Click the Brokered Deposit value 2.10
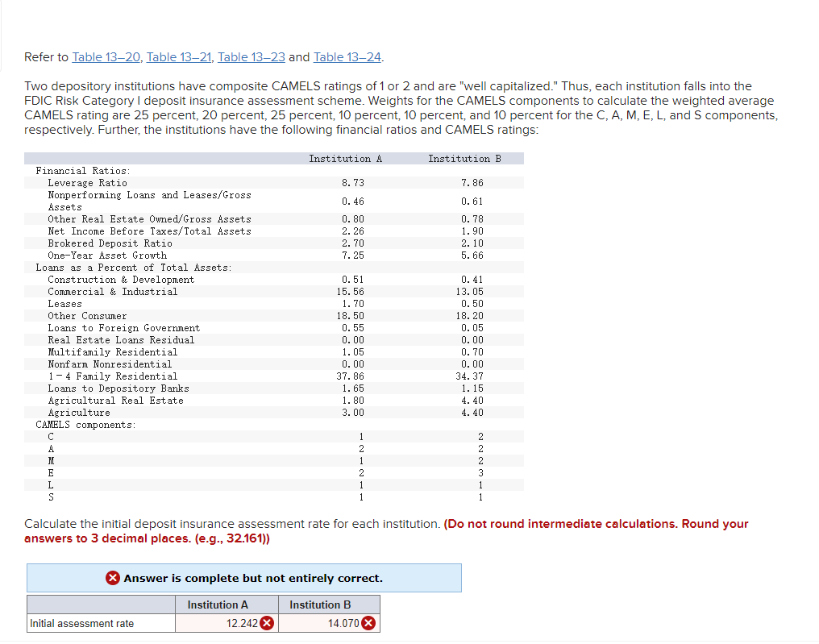 (472, 243)
